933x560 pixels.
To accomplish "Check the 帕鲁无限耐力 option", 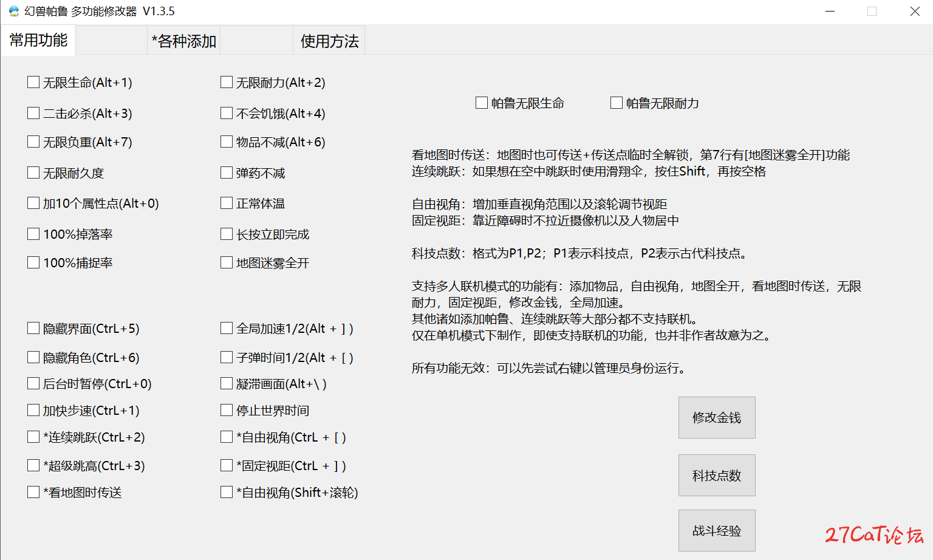I will 617,103.
